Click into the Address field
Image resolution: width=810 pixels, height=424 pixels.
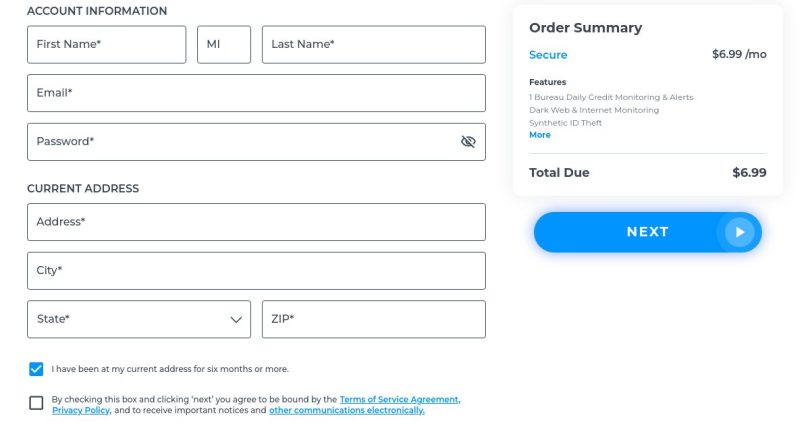click(x=256, y=222)
